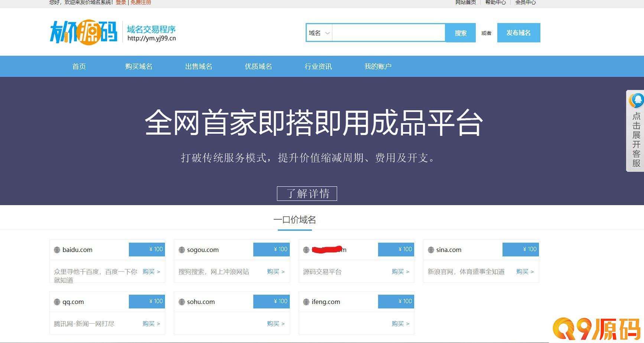The height and width of the screenshot is (343, 644).
Task: Click the 一口价域名 section heading
Action: (295, 220)
